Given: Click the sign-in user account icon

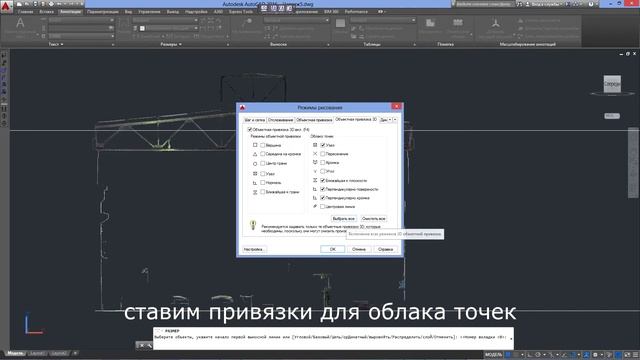Looking at the screenshot, I should tap(527, 4).
